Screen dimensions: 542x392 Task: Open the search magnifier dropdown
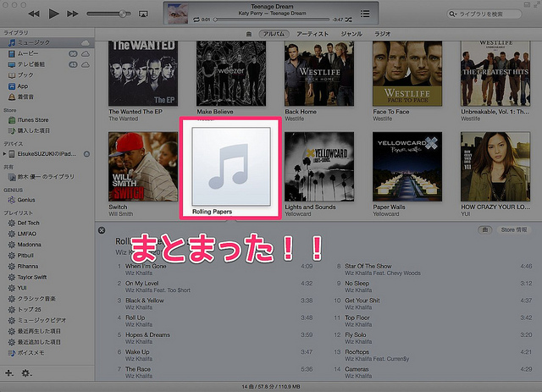(452, 14)
